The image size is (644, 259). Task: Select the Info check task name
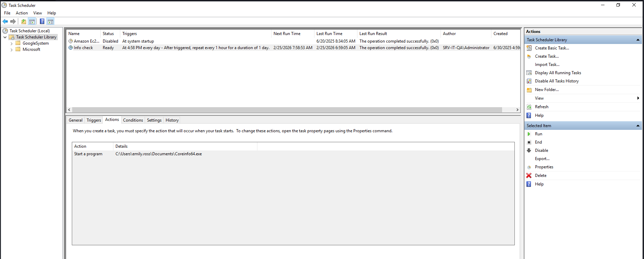83,48
